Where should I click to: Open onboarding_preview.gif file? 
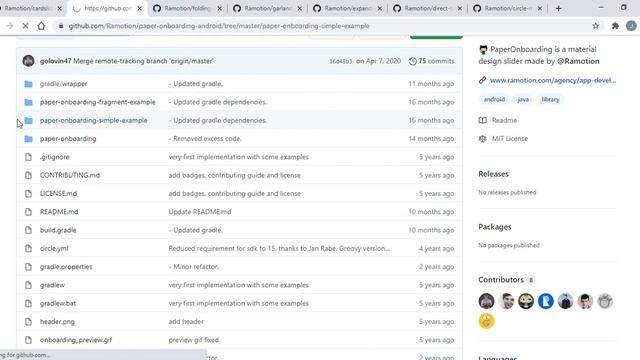tap(76, 340)
